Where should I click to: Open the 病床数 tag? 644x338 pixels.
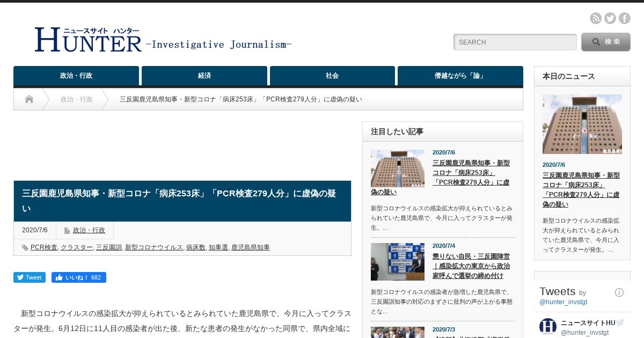[196, 247]
